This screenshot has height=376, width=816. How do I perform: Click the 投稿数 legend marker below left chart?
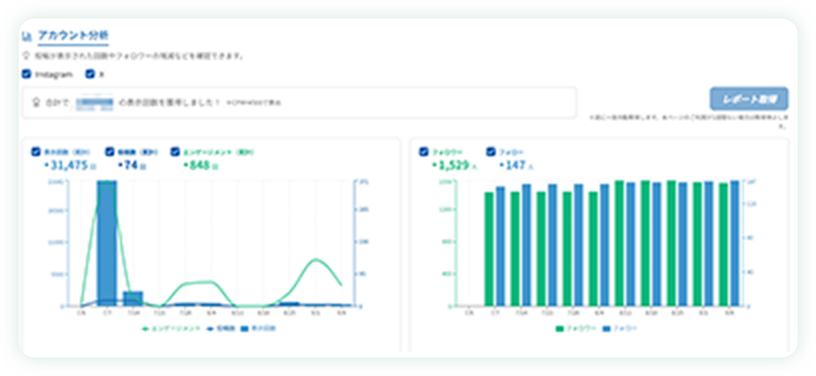(211, 329)
